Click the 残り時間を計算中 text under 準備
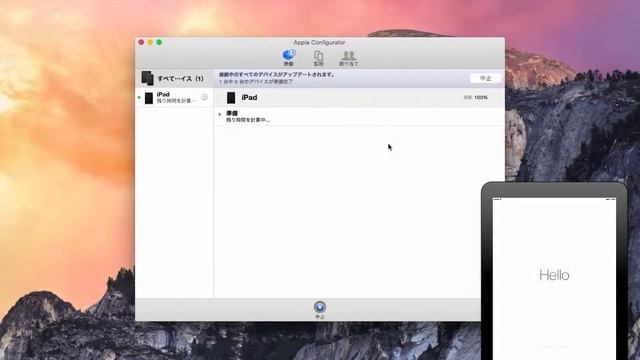The image size is (640, 360). 248,120
